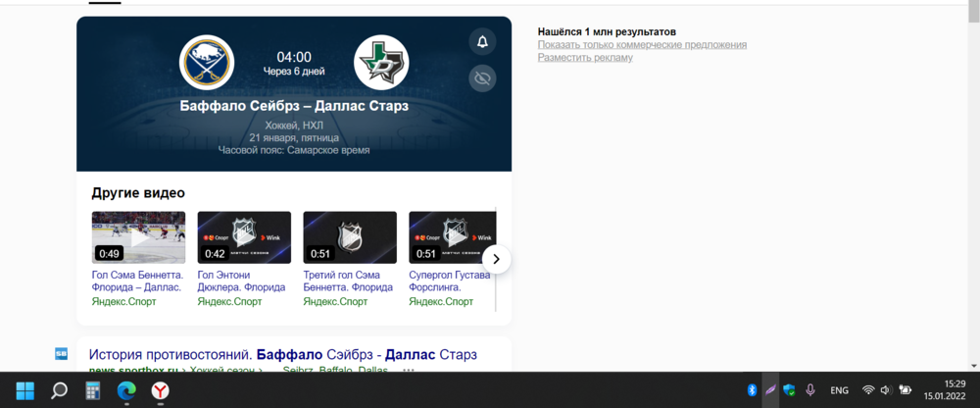Play the 0:51 third Беннетт goal video
Screen dimensions: 980x408
coord(350,237)
